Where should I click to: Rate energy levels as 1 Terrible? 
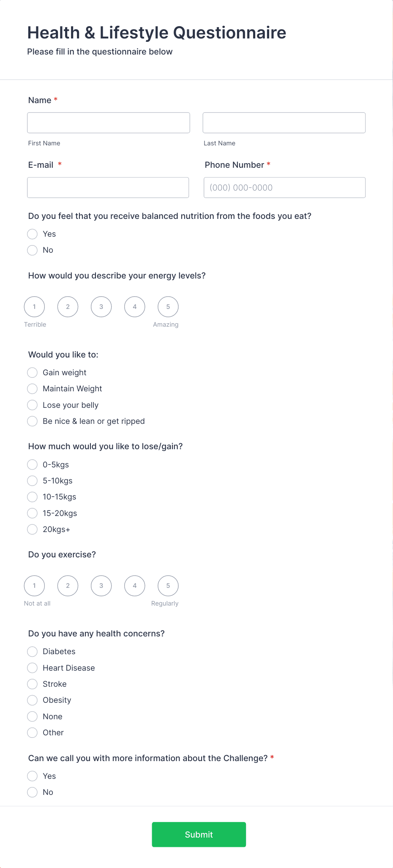(x=34, y=306)
